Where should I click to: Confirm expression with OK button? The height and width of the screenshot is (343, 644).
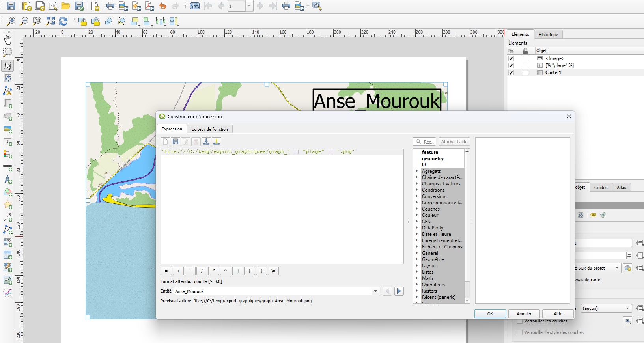[490, 314]
